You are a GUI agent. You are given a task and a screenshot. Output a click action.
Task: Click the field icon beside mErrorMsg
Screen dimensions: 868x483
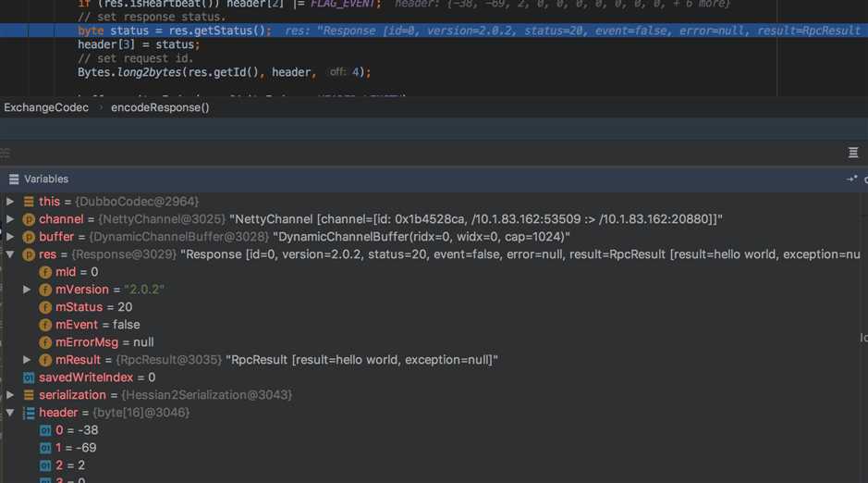click(45, 342)
